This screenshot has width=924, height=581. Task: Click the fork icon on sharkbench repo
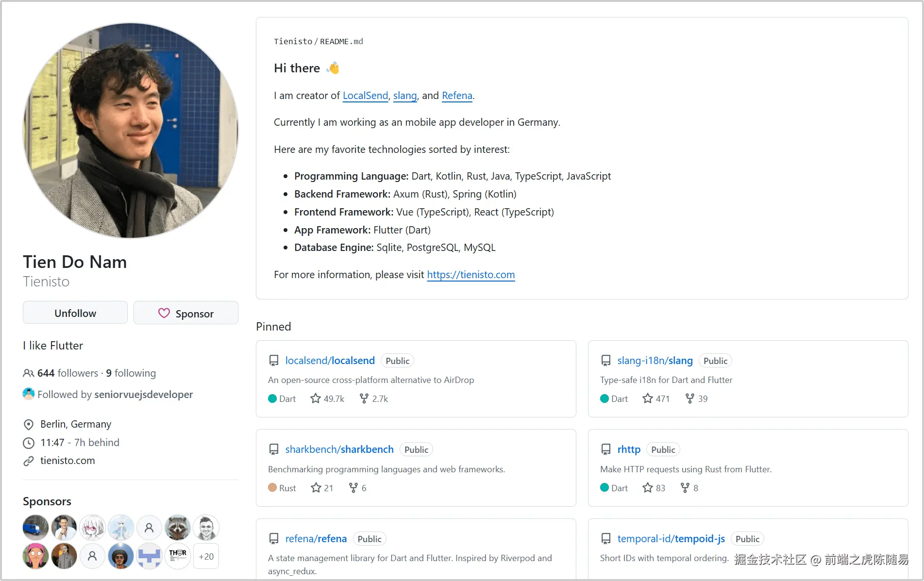coord(353,488)
